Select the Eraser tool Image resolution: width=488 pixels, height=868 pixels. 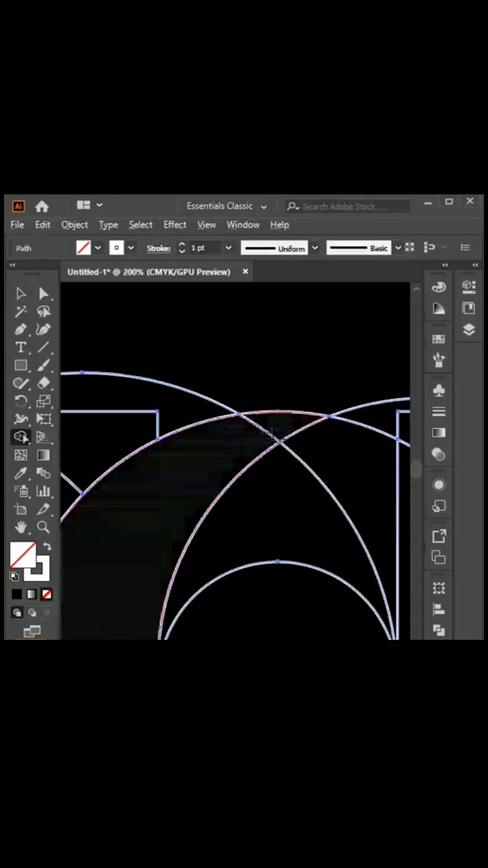pyautogui.click(x=43, y=383)
